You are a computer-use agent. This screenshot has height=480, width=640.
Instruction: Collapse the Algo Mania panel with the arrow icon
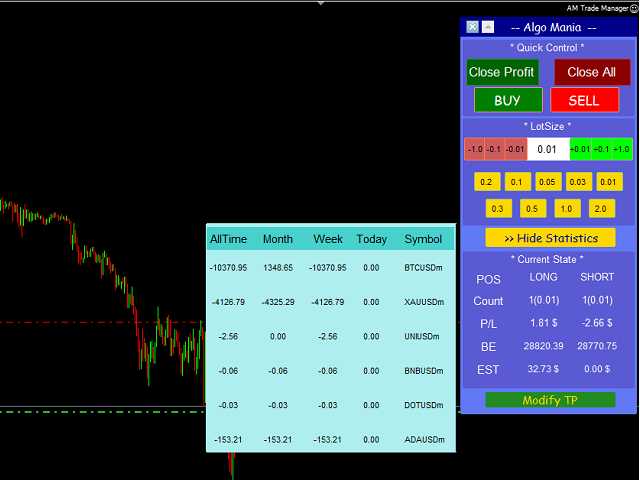[x=488, y=28]
